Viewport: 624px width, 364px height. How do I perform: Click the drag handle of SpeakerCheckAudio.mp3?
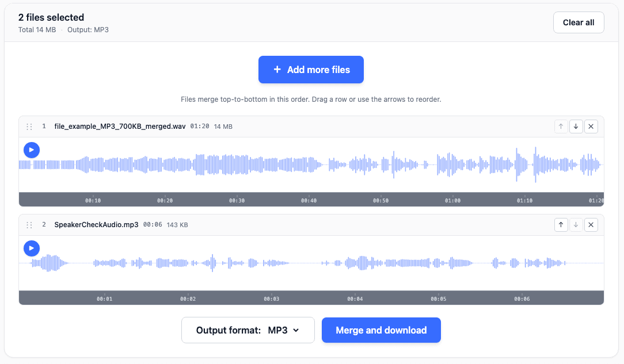click(29, 224)
